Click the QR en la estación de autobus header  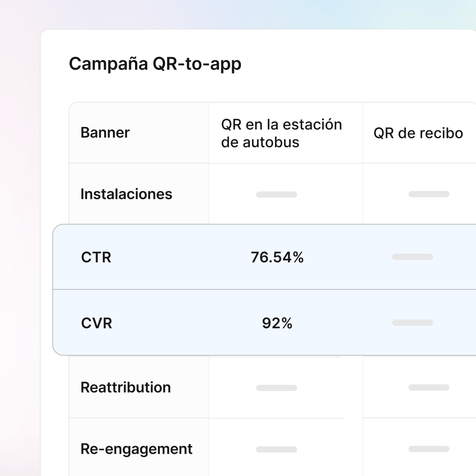pyautogui.click(x=282, y=133)
